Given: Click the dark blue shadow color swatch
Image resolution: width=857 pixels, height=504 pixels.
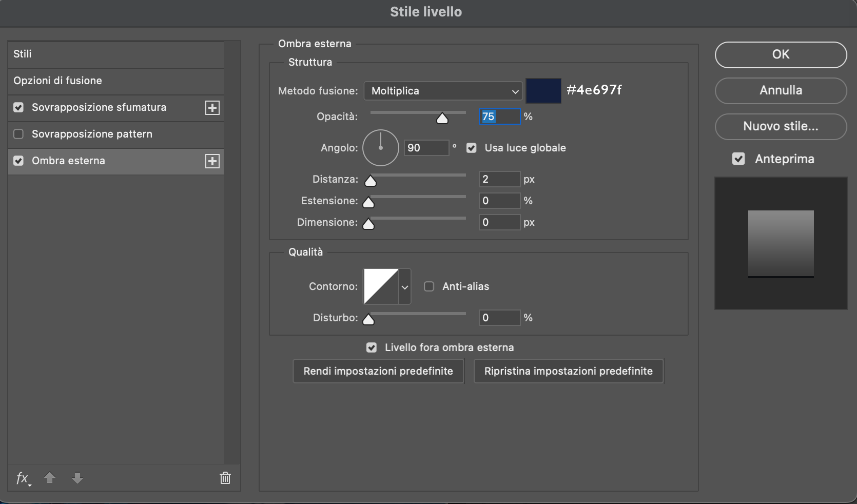Looking at the screenshot, I should tap(543, 91).
